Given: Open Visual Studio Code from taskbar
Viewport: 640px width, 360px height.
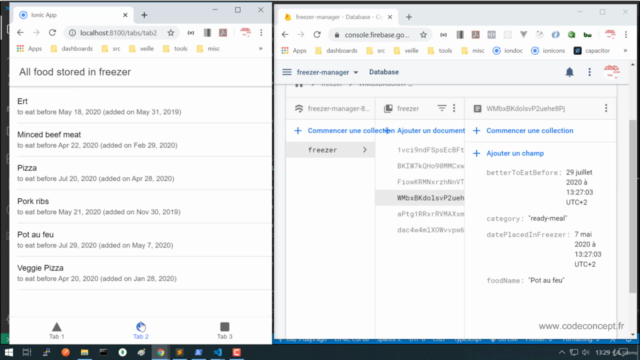Looking at the screenshot, I should 218,352.
